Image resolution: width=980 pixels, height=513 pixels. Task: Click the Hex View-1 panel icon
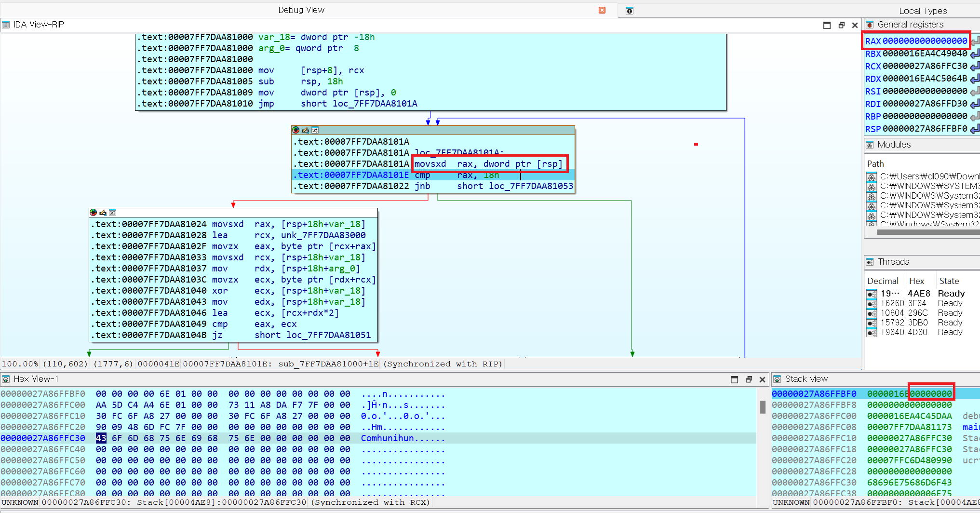[6, 379]
